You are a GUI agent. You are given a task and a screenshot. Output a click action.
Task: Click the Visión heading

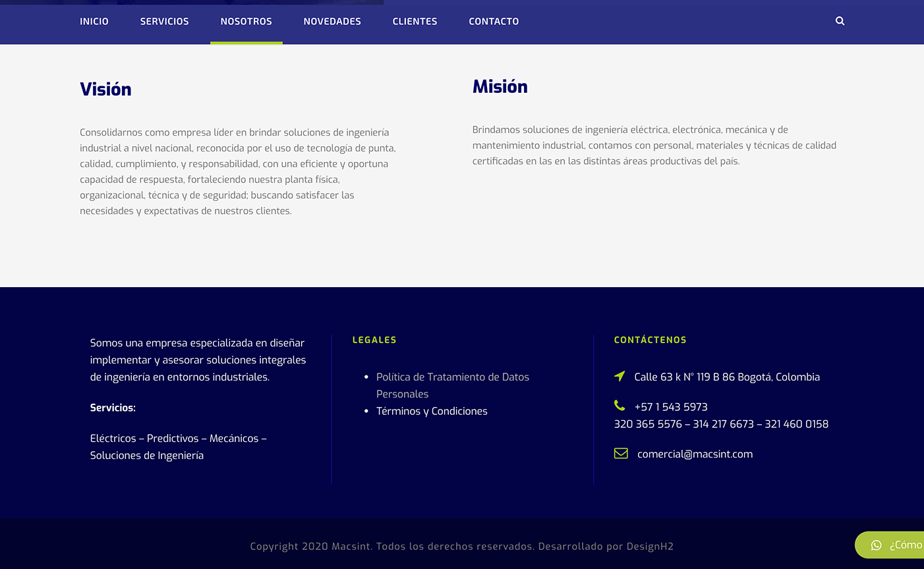point(105,90)
